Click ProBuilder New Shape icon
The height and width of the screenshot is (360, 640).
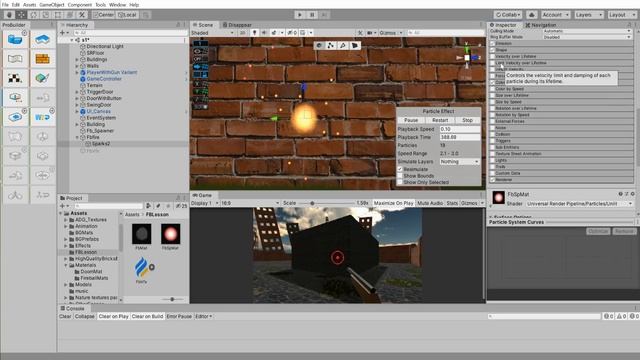(15, 40)
